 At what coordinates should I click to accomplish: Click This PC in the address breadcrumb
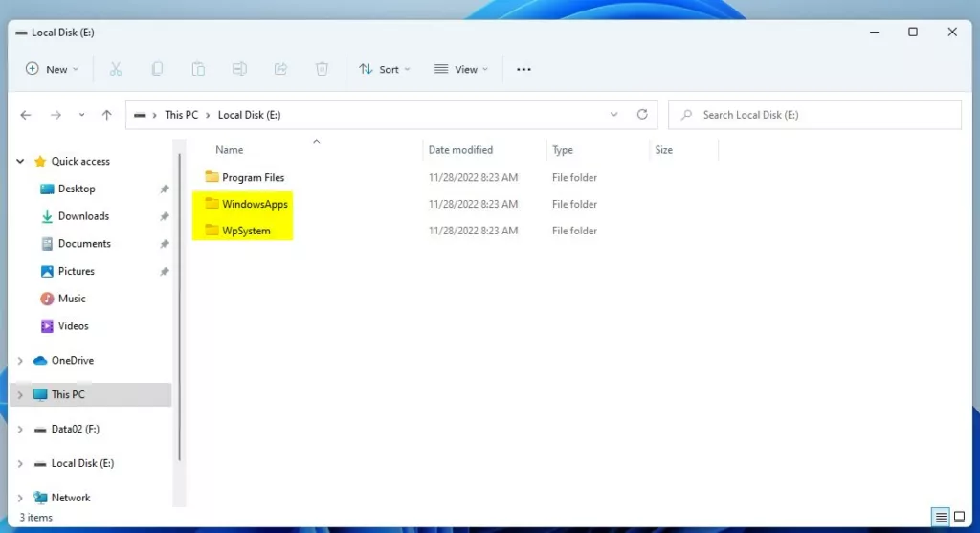181,115
